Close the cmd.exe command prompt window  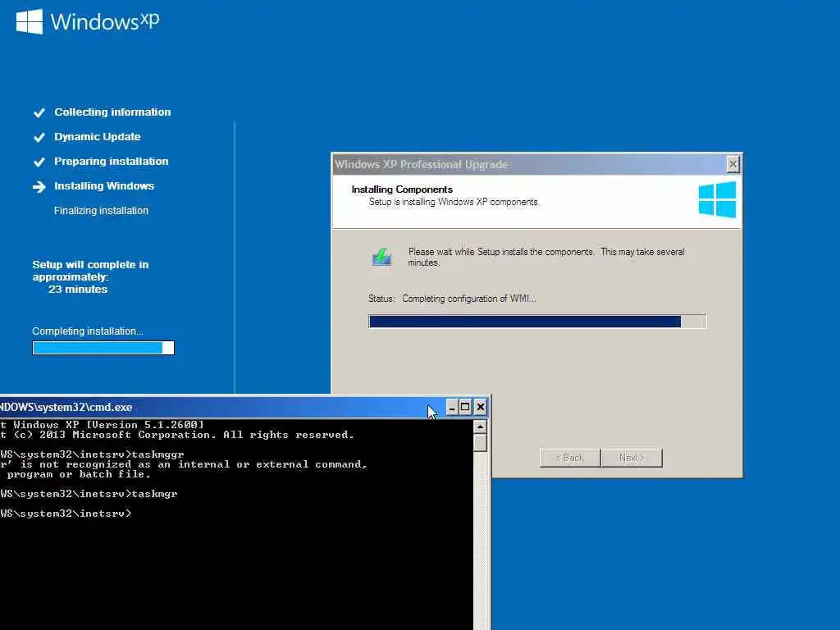pyautogui.click(x=481, y=407)
